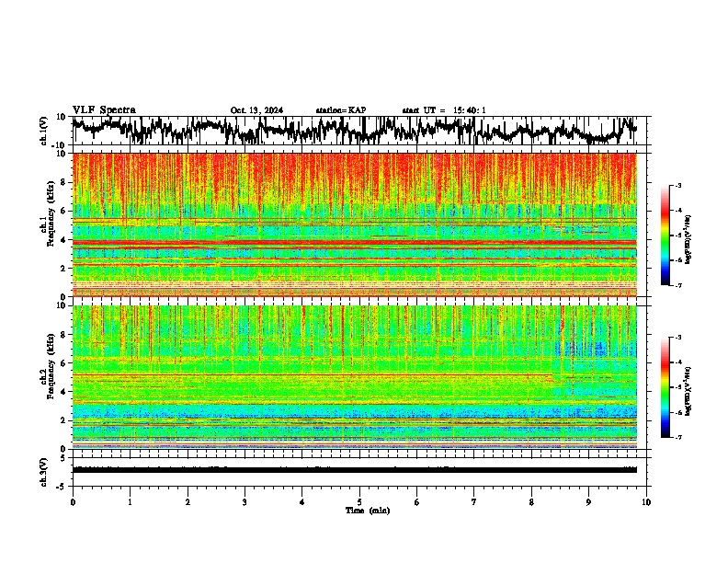Click the log(PSD) label beside ch.1 color bar
This screenshot has width=728, height=563.
pyautogui.click(x=688, y=240)
